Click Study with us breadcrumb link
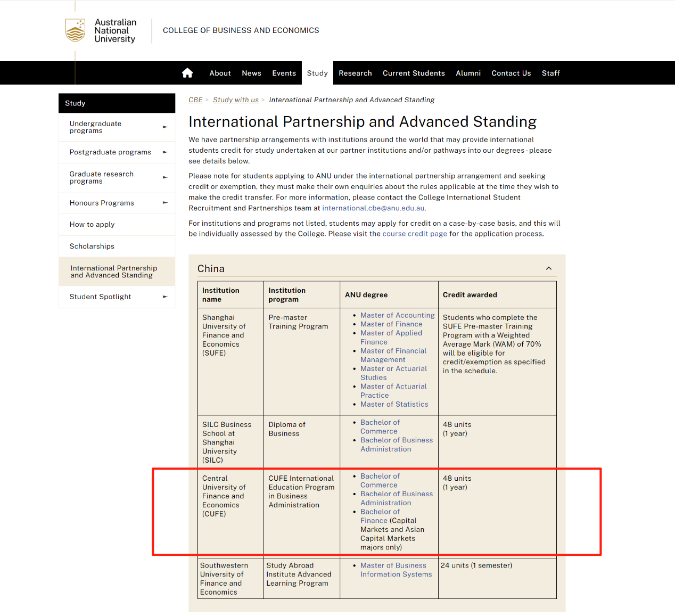Screen dimensions: 675x616 [236, 100]
